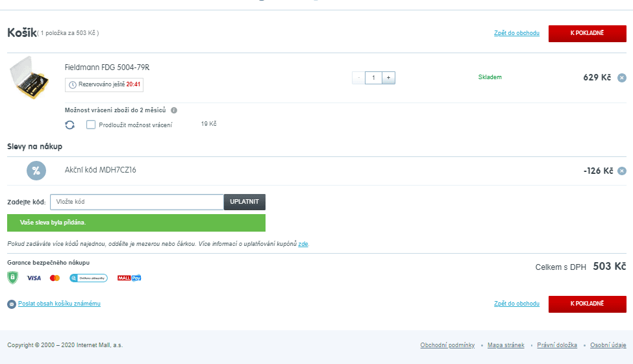
Task: Click the percent discount icon
Action: tap(36, 171)
